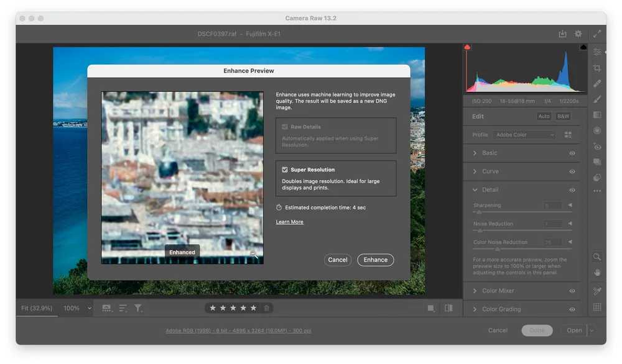Toggle the highlight clipping warning in the histogram
Viewport: 622px width, 364px height.
[583, 47]
